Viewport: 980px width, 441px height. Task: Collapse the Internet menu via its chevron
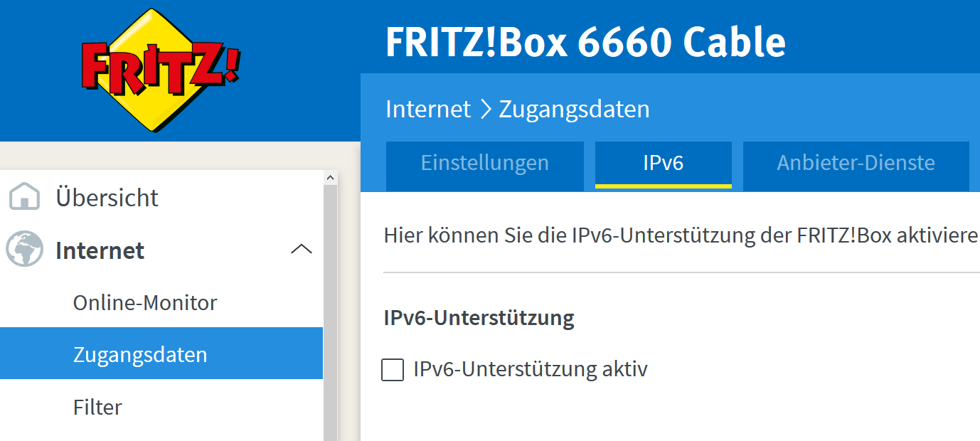coord(302,250)
